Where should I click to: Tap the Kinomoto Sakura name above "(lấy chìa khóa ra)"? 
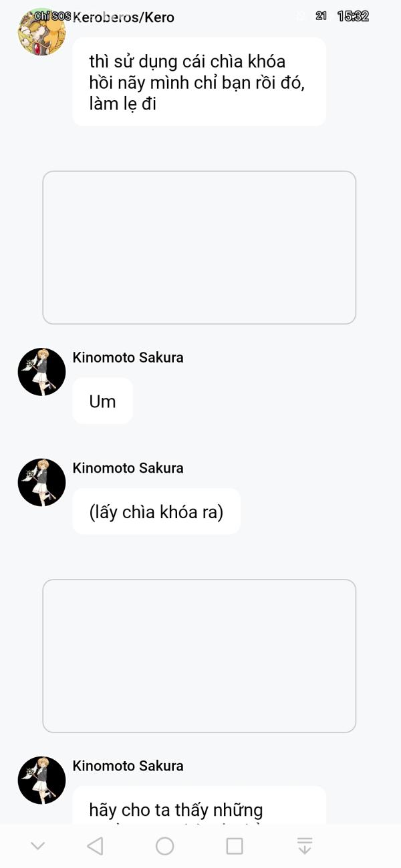[x=128, y=468]
